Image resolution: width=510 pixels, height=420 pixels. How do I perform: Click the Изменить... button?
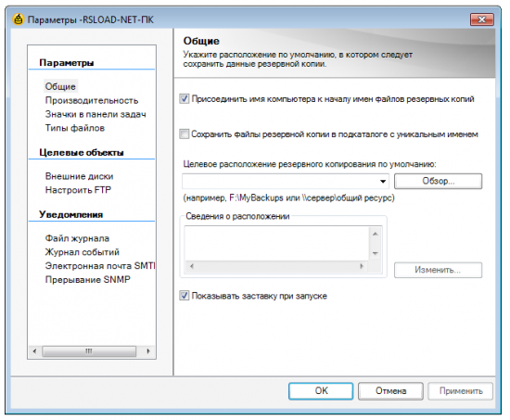(x=438, y=270)
